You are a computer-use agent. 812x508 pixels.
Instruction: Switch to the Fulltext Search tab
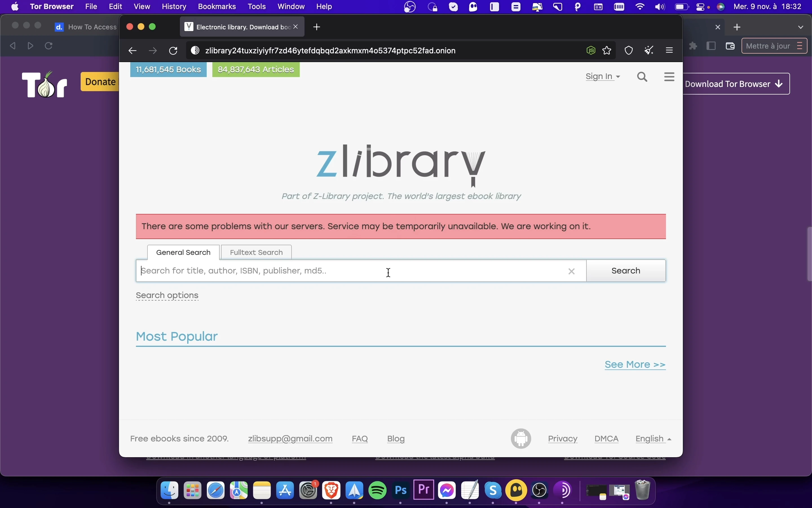[x=256, y=253]
